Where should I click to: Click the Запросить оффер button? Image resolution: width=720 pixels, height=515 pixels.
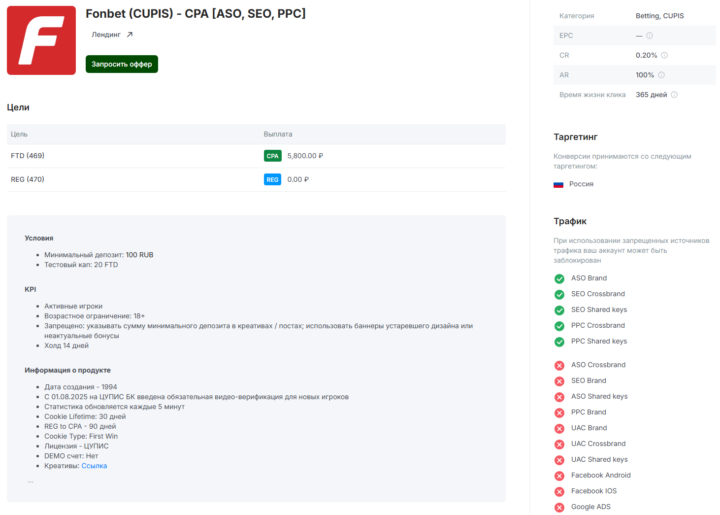tap(122, 64)
